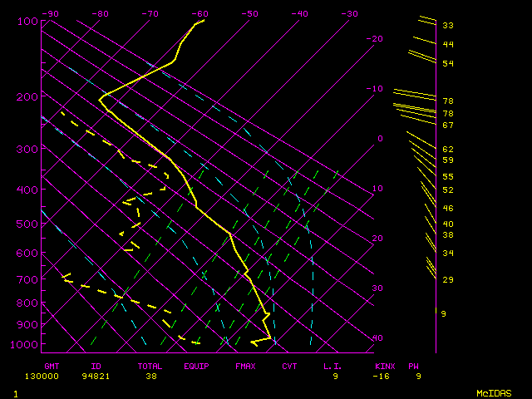
Task: Click the 700 pressure level label
Action: tap(27, 279)
